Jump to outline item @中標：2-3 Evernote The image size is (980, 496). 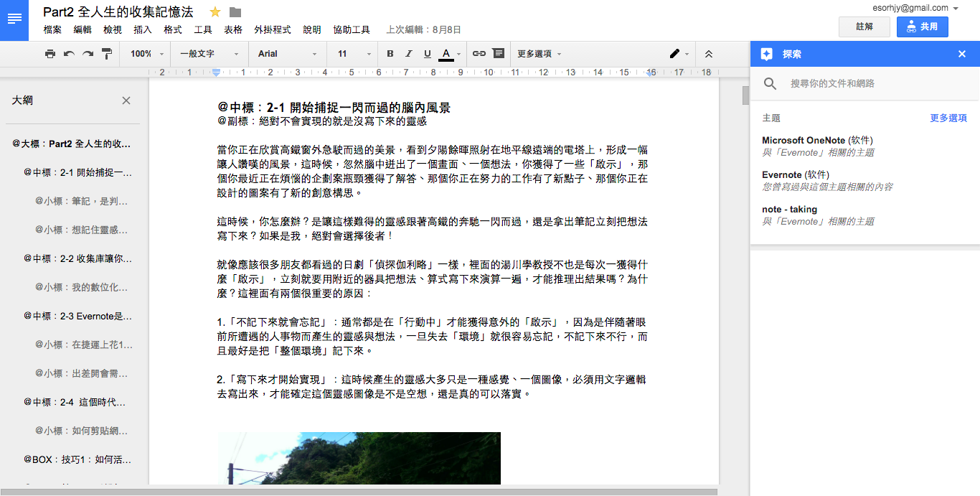[x=77, y=316]
